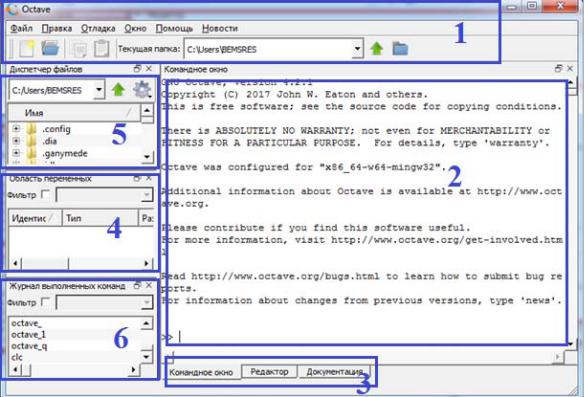Open the workspace filter combo box

click(104, 195)
